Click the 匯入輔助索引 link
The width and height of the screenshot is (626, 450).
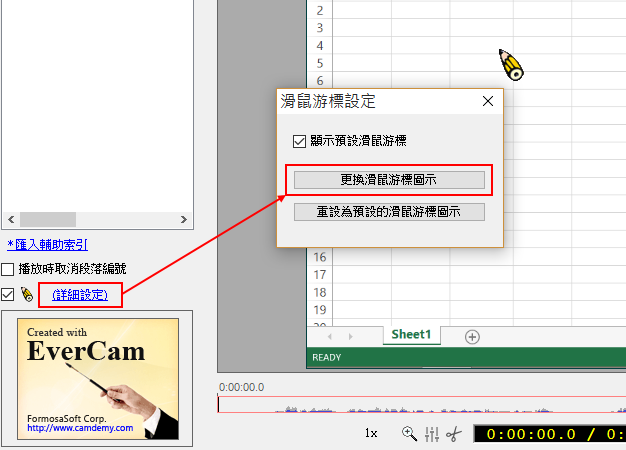47,244
